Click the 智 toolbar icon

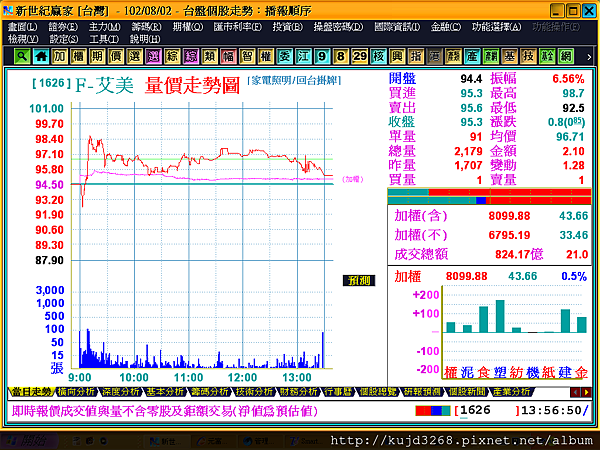pyautogui.click(x=247, y=57)
